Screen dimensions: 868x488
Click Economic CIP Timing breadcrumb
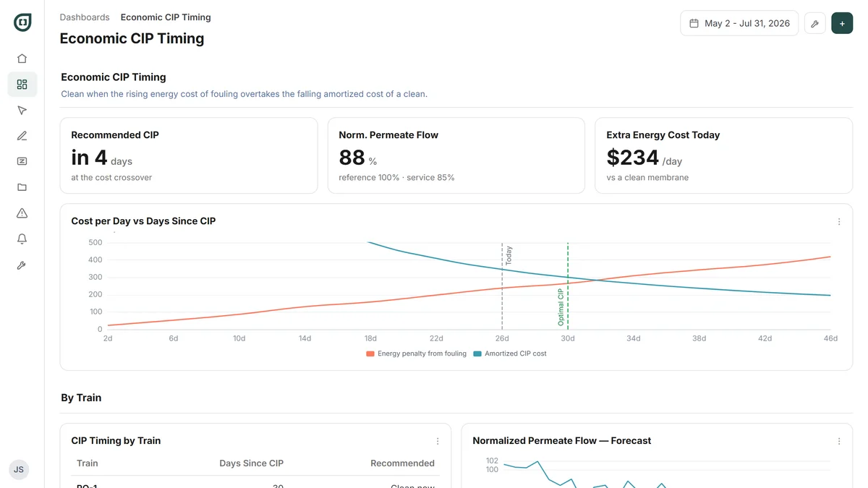[x=166, y=17]
